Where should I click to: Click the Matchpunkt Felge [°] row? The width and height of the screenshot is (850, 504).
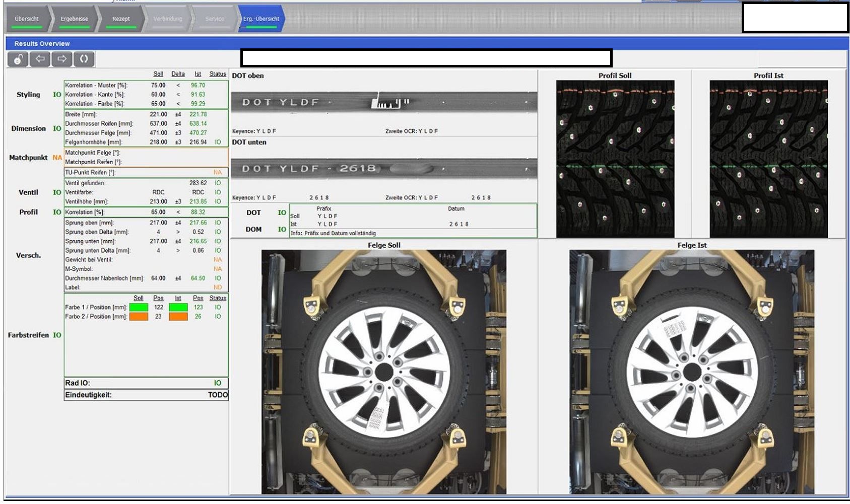(146, 153)
